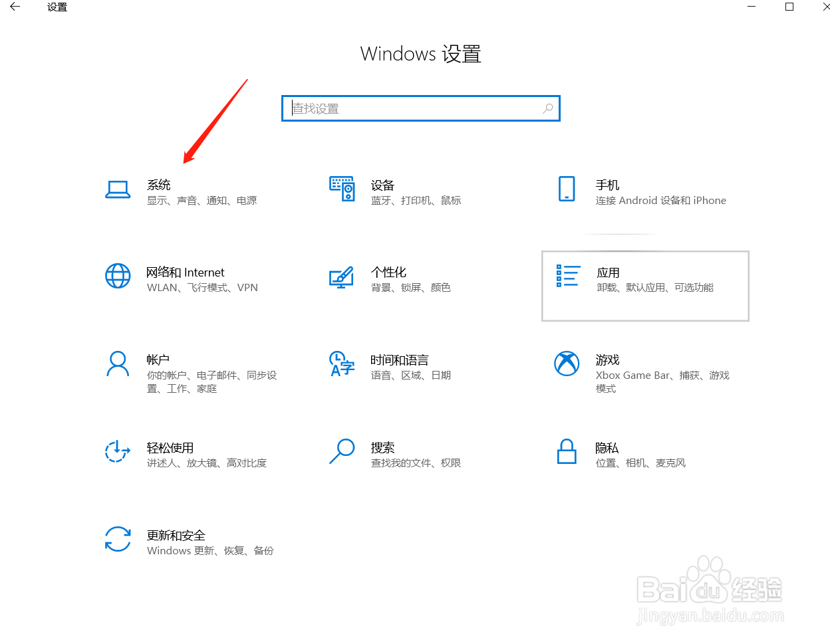Open the 游戏 Xbox icon
The width and height of the screenshot is (830, 644).
[x=567, y=364]
